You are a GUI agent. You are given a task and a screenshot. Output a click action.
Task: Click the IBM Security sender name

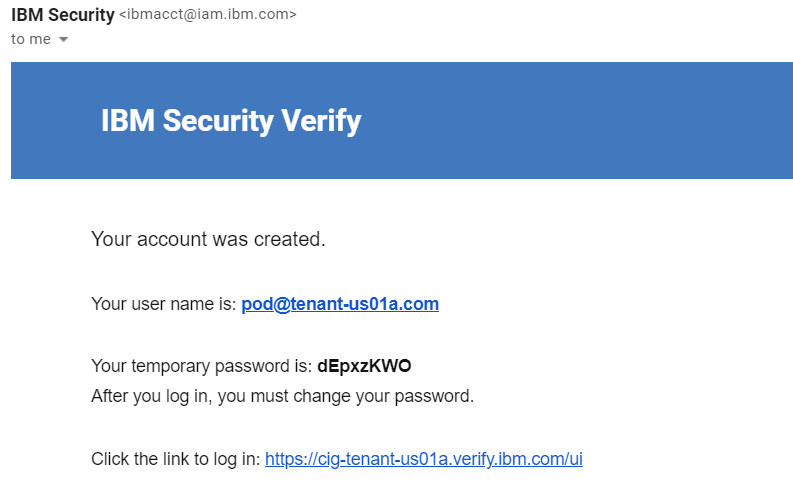pyautogui.click(x=63, y=15)
